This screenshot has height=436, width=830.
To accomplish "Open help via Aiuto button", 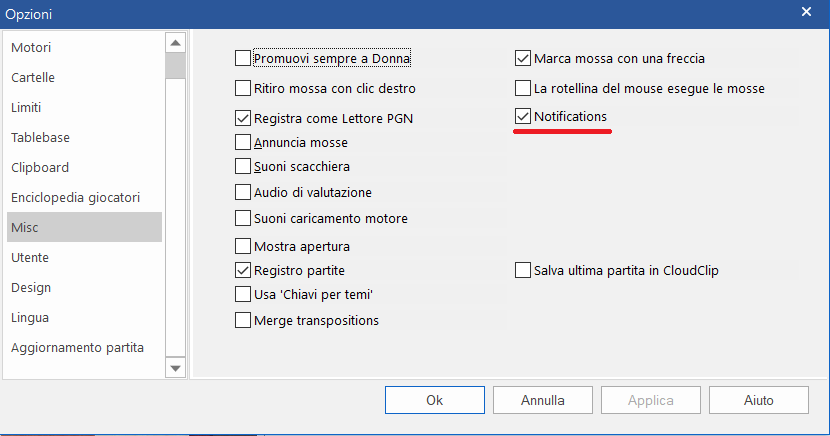I will pyautogui.click(x=759, y=400).
